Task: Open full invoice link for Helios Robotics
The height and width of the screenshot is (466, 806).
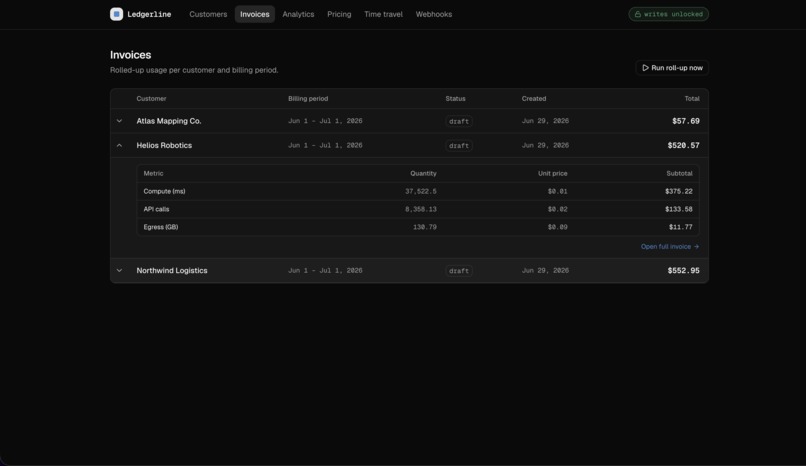Action: [x=670, y=247]
